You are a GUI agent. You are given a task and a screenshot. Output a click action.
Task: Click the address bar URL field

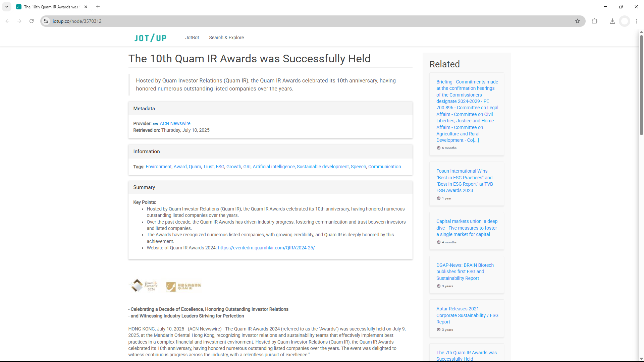click(x=312, y=21)
